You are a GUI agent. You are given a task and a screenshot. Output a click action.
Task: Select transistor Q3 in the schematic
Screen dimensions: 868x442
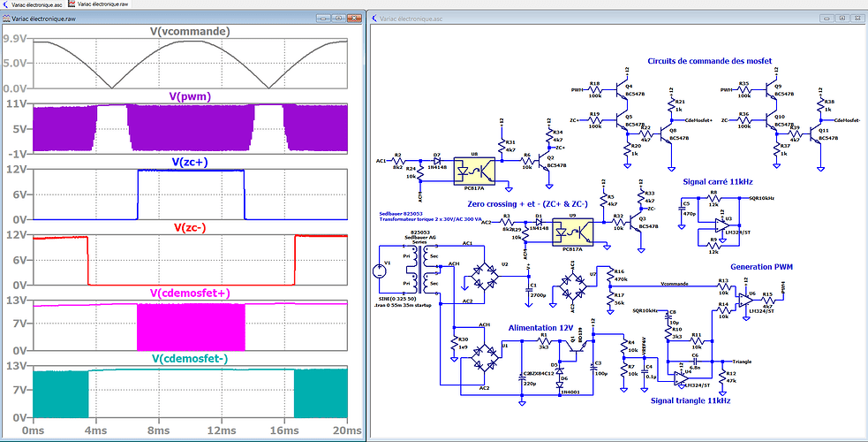click(635, 223)
